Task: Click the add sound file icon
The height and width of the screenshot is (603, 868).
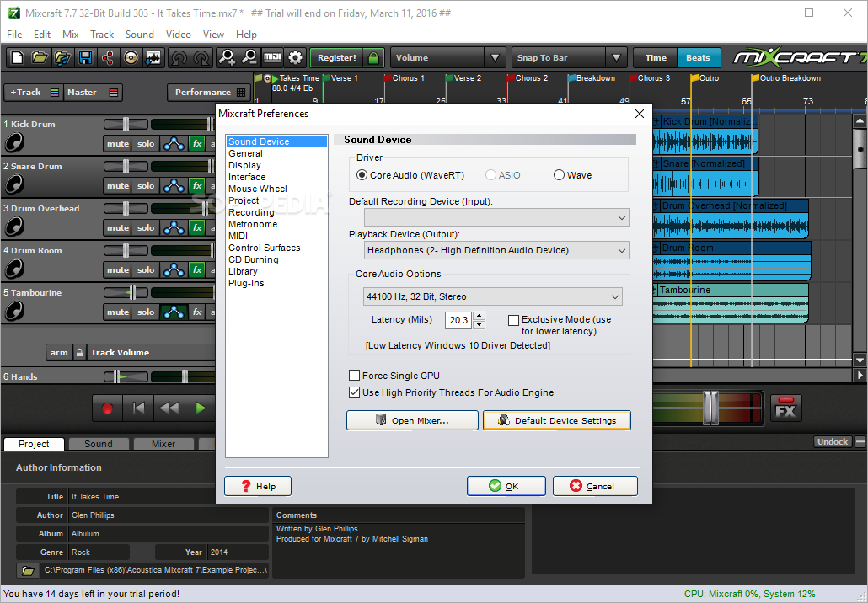Action: tap(62, 57)
